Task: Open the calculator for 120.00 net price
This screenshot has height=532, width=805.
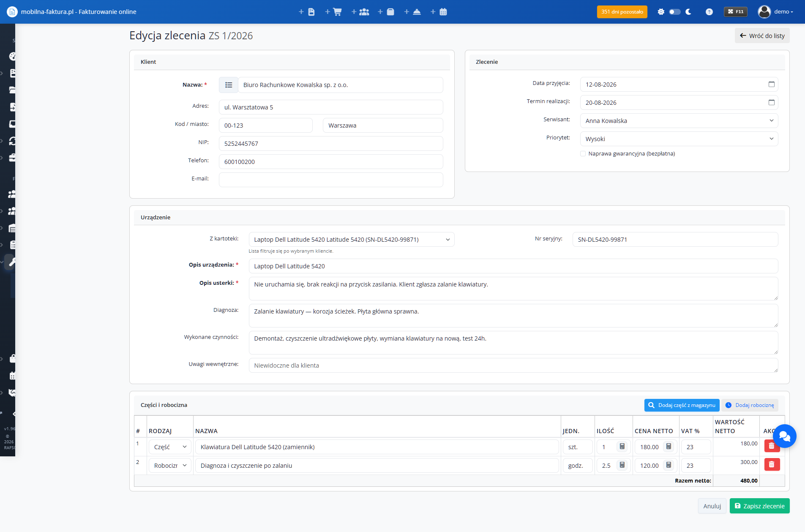Action: [669, 465]
